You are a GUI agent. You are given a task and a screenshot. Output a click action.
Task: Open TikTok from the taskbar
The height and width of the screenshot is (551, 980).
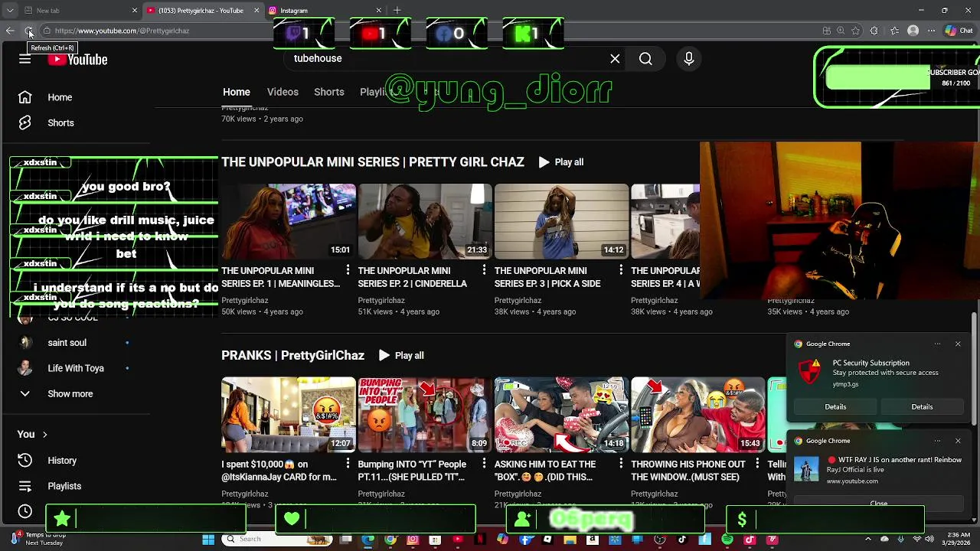click(x=682, y=540)
